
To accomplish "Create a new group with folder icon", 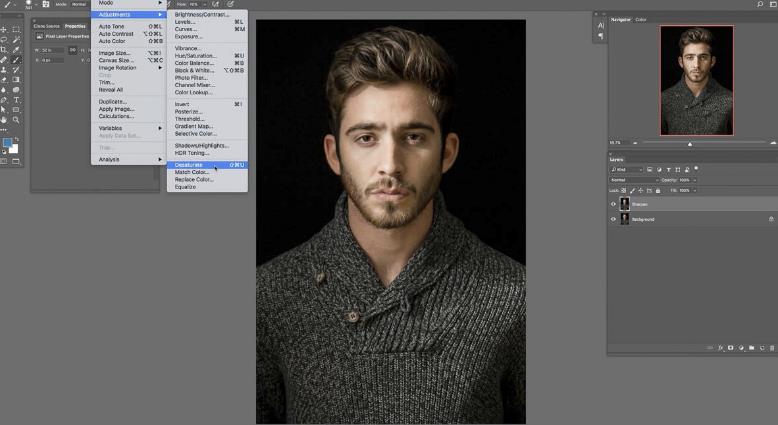I will pyautogui.click(x=751, y=348).
